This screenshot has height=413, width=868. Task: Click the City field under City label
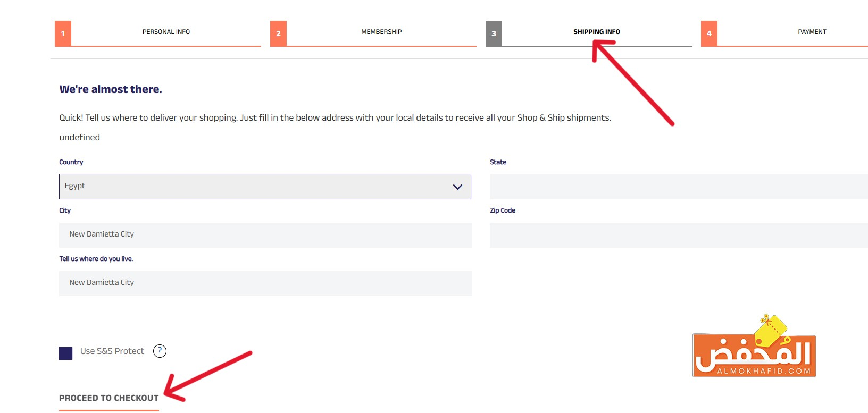pos(265,235)
